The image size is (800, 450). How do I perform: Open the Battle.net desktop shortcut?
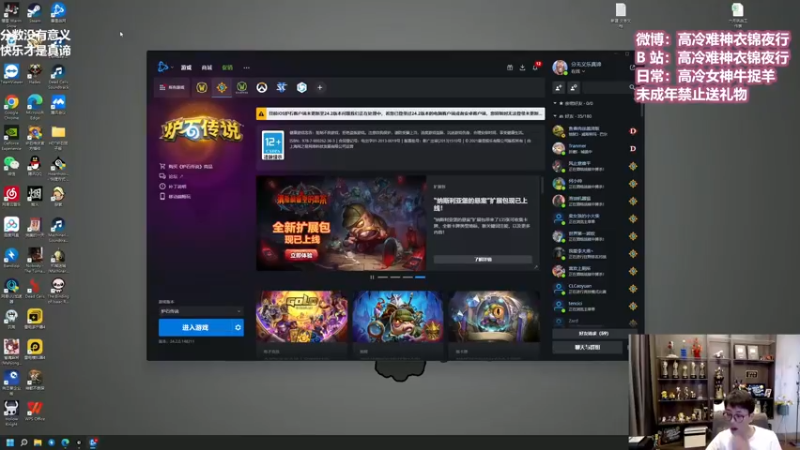58,12
